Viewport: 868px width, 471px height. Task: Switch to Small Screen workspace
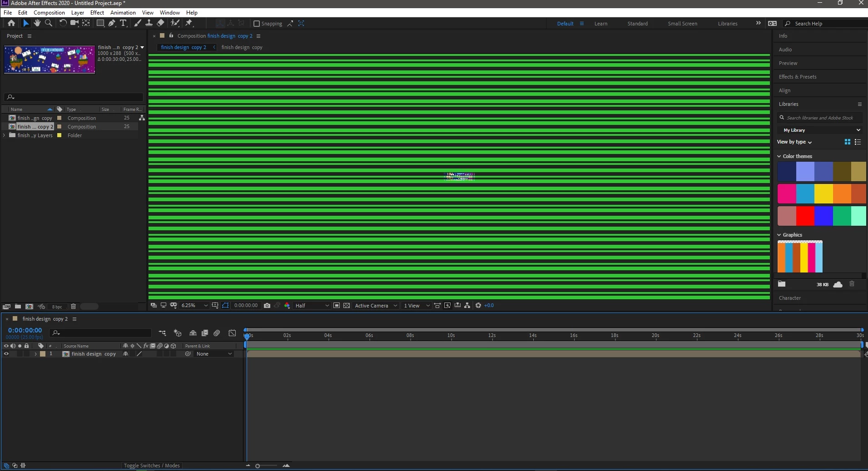[x=682, y=24]
